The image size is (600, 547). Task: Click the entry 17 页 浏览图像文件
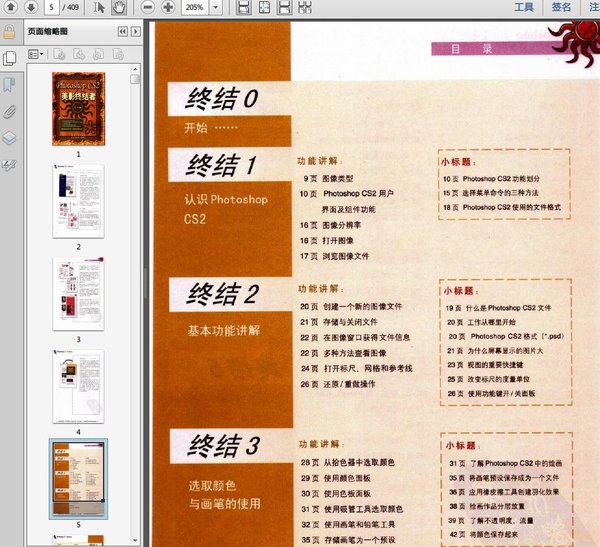[335, 256]
